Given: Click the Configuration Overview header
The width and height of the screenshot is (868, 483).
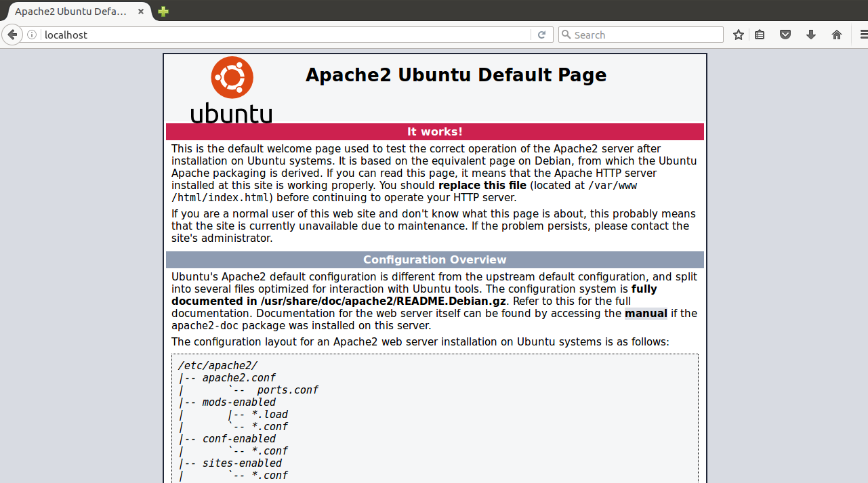Looking at the screenshot, I should [435, 259].
